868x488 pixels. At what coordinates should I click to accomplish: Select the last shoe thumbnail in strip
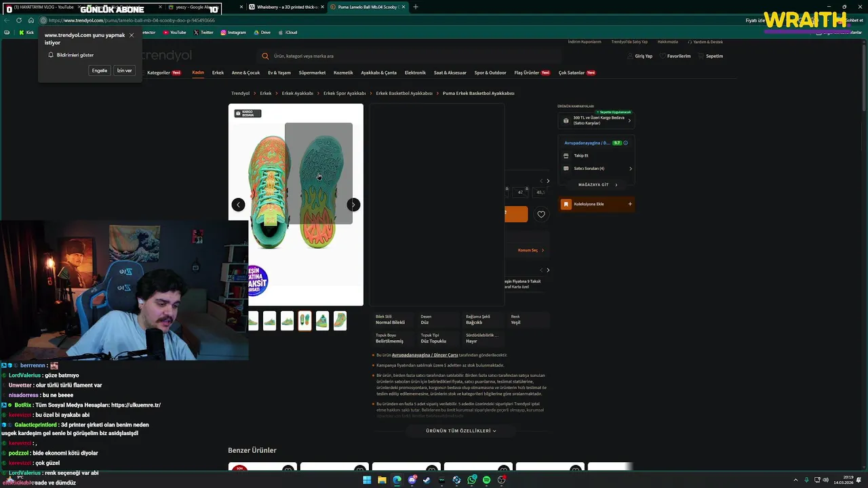click(340, 321)
